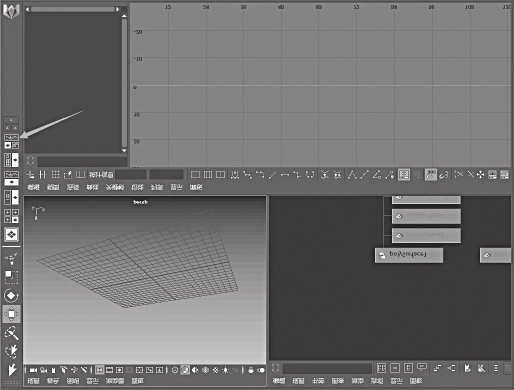The width and height of the screenshot is (514, 390).
Task: Click outliner vertical scrollbar down arrow
Action: [124, 151]
